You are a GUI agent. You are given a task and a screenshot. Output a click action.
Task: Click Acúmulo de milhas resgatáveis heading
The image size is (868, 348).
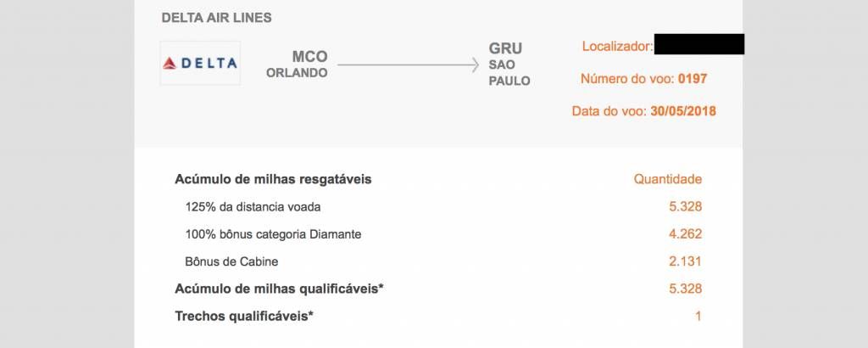[274, 180]
